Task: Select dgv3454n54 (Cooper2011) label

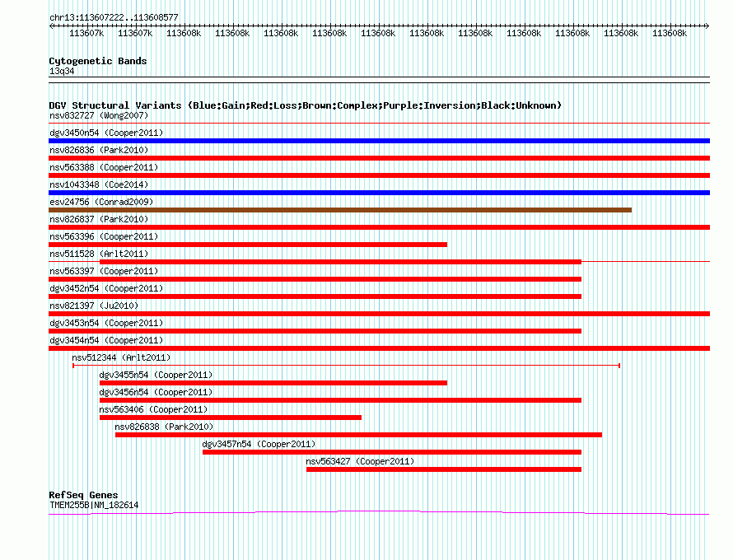Action: [x=106, y=340]
